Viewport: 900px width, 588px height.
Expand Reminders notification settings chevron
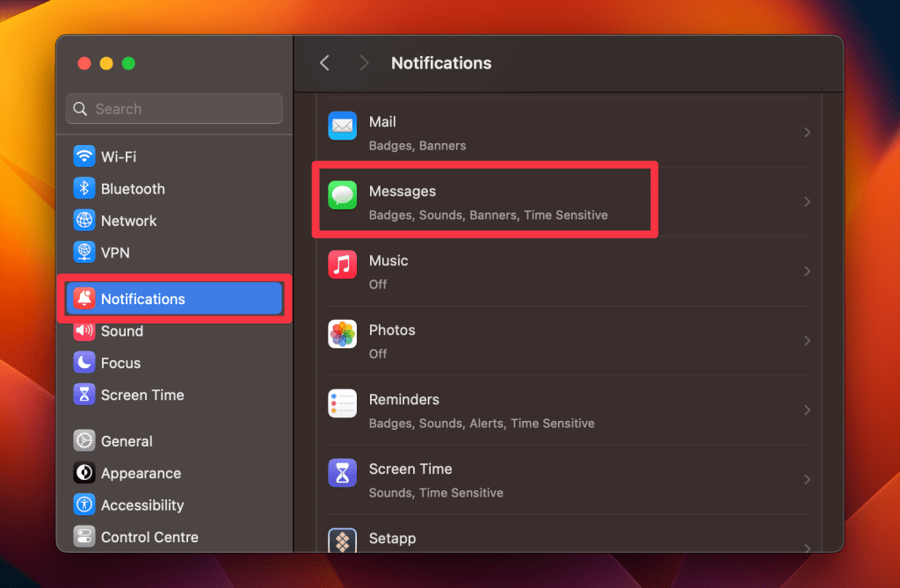pyautogui.click(x=807, y=410)
